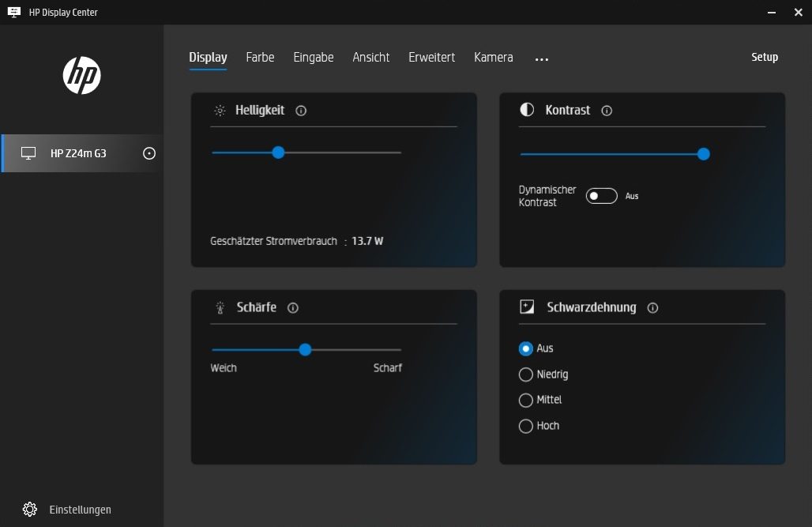Click the Schärfe slider handle
The image size is (812, 527).
pos(305,350)
